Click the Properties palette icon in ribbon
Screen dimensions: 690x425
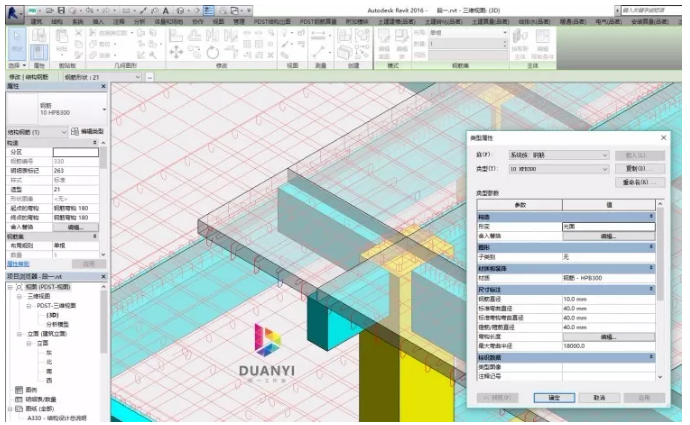pos(39,51)
